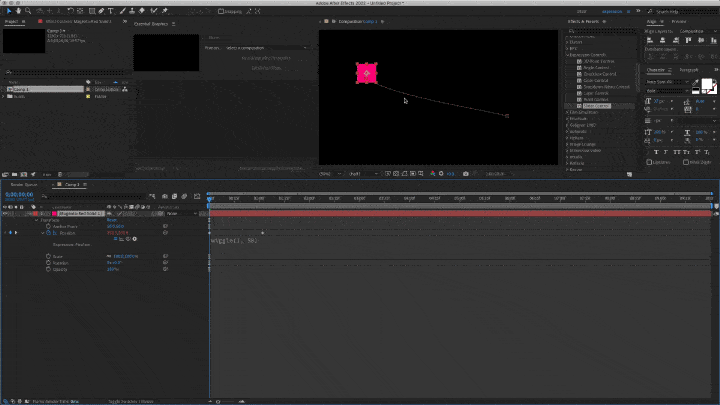Image resolution: width=720 pixels, height=405 pixels.
Task: Switch to the Effect Controls tab
Action: (x=79, y=22)
